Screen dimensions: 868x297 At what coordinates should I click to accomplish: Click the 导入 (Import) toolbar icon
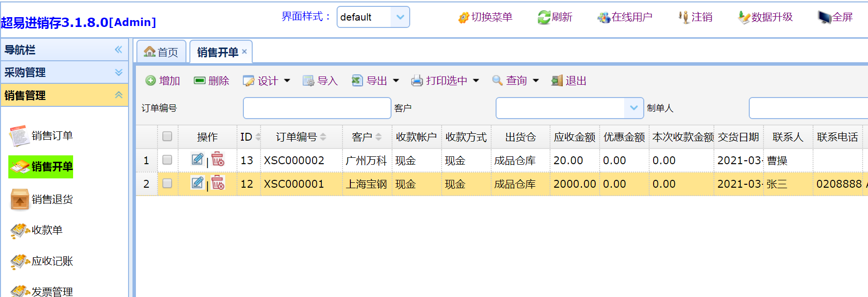click(308, 81)
